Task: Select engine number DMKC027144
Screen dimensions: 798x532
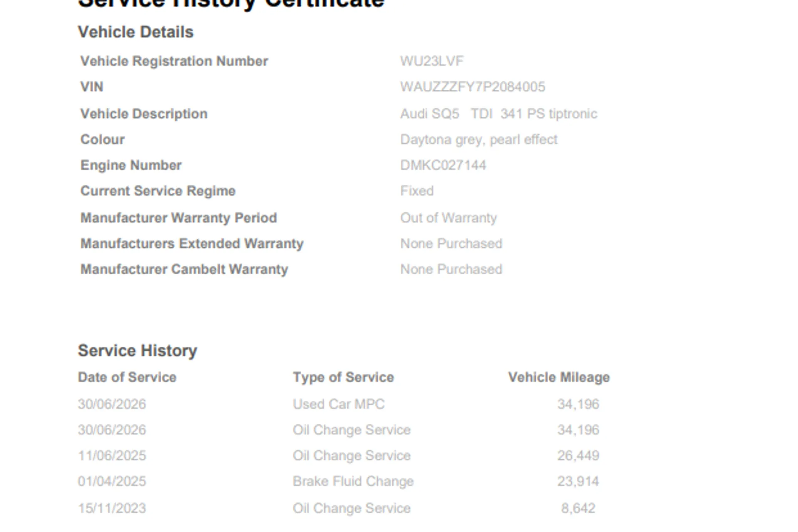Action: pos(443,165)
